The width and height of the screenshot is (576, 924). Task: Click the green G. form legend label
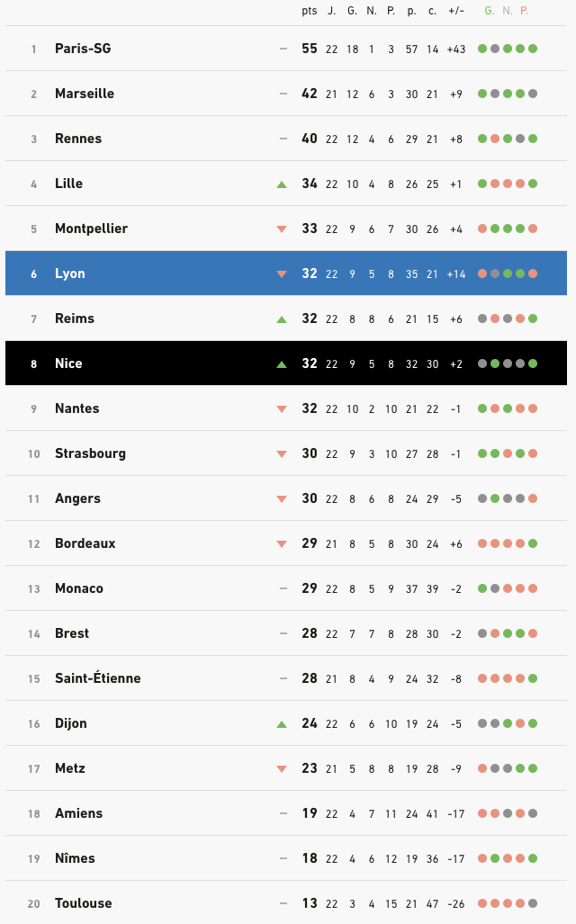pos(490,11)
